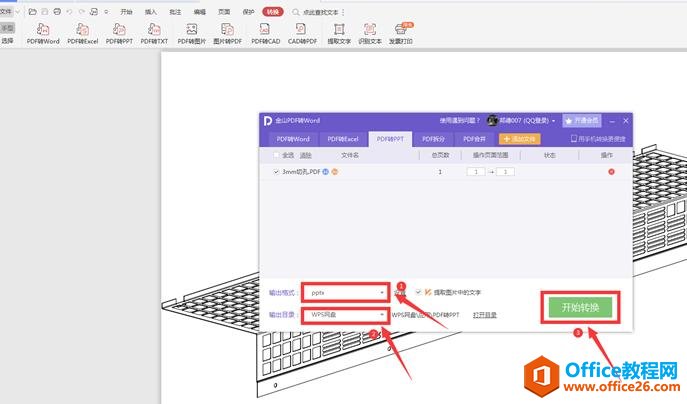This screenshot has height=404, width=687.
Task: Open the 开始 ribbon tab
Action: click(126, 12)
